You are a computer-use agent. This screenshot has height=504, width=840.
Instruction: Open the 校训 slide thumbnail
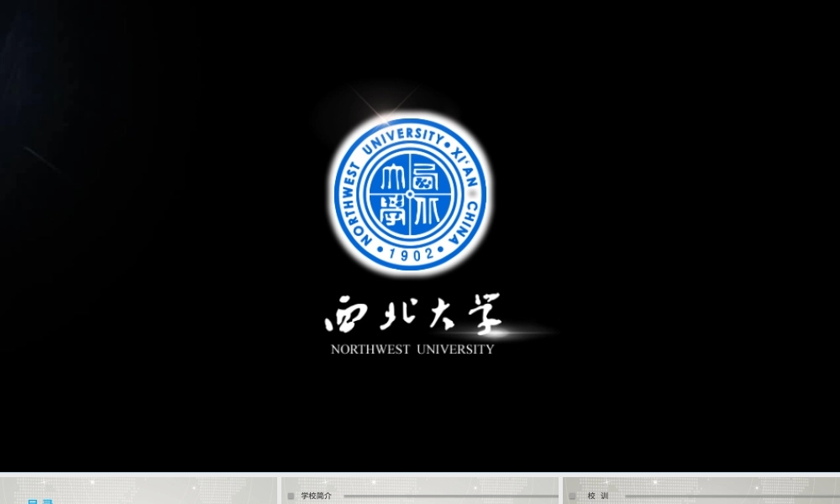pos(701,491)
